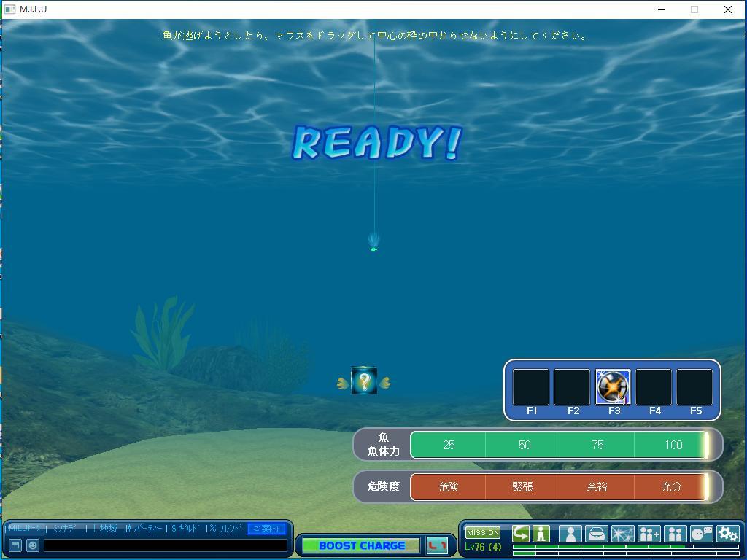Click the danger gauge 充分 segment

coord(671,486)
